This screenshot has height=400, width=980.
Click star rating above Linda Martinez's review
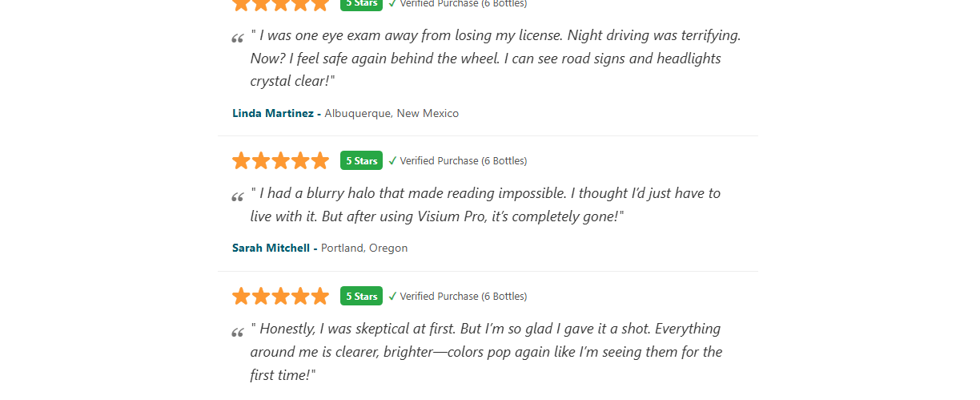(280, 4)
